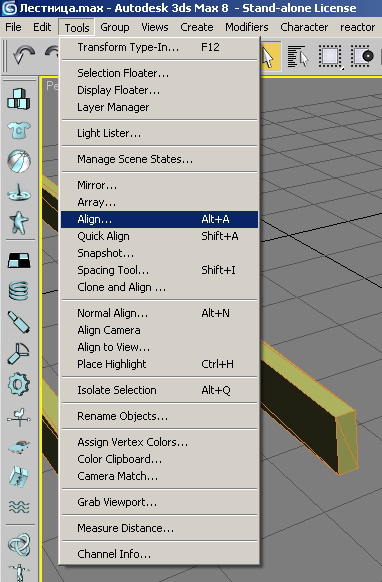
Task: Toggle Window/Crossing selection icon
Action: 362,57
